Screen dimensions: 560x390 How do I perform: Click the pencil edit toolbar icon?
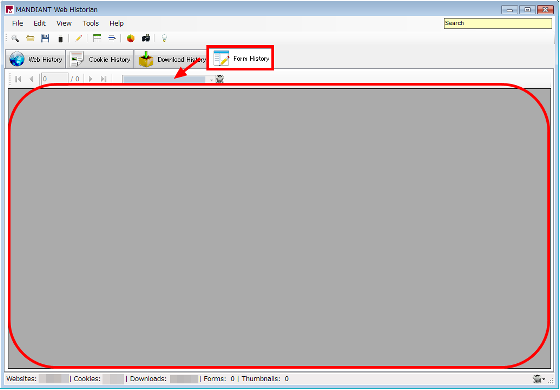79,38
